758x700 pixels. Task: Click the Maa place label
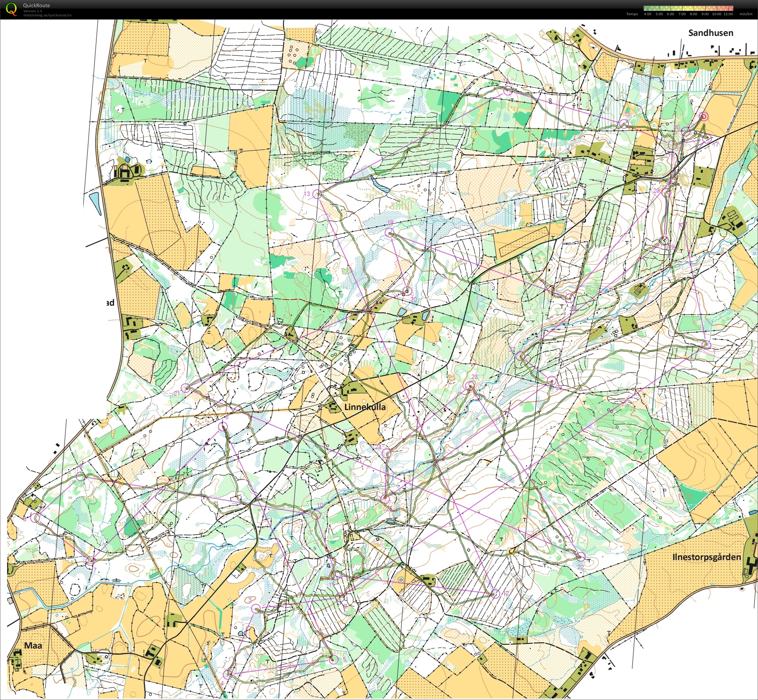pyautogui.click(x=33, y=645)
